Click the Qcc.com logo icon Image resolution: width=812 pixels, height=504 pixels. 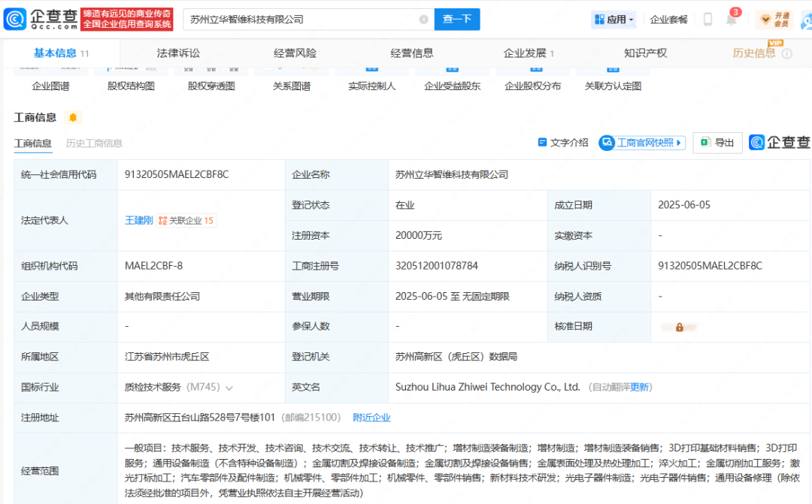pyautogui.click(x=15, y=19)
